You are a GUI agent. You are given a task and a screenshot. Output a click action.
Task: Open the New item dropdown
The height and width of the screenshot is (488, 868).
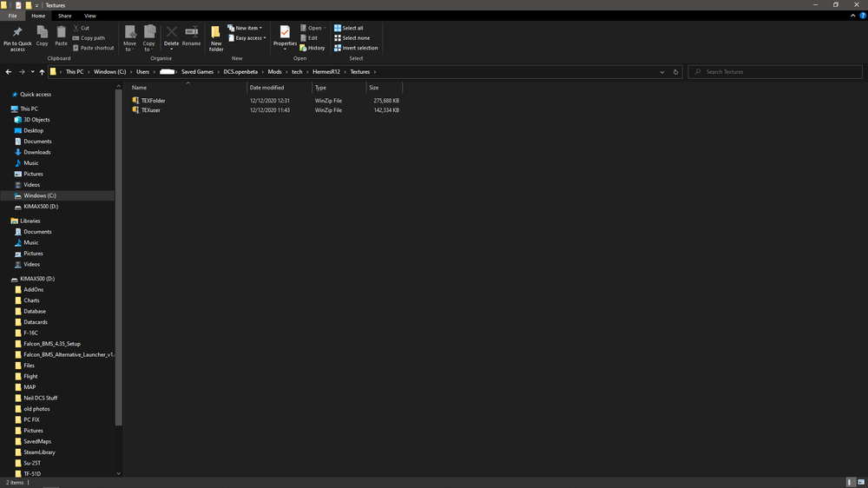pyautogui.click(x=245, y=28)
